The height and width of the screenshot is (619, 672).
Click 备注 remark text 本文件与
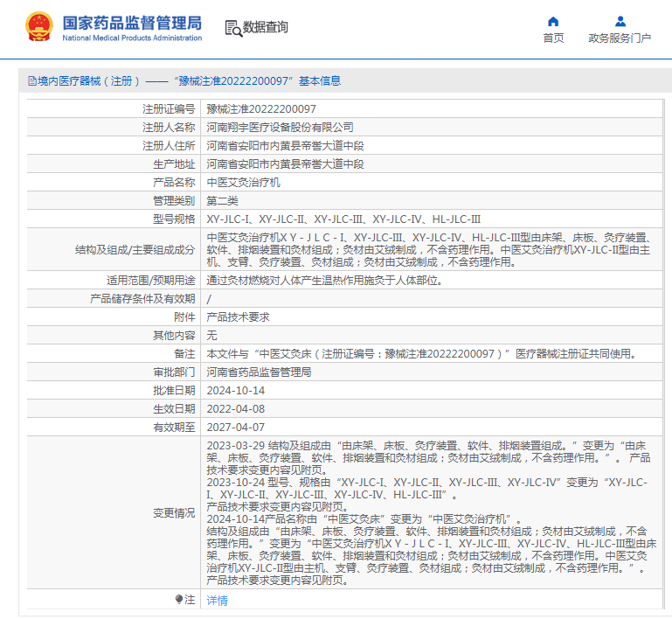pyautogui.click(x=422, y=354)
